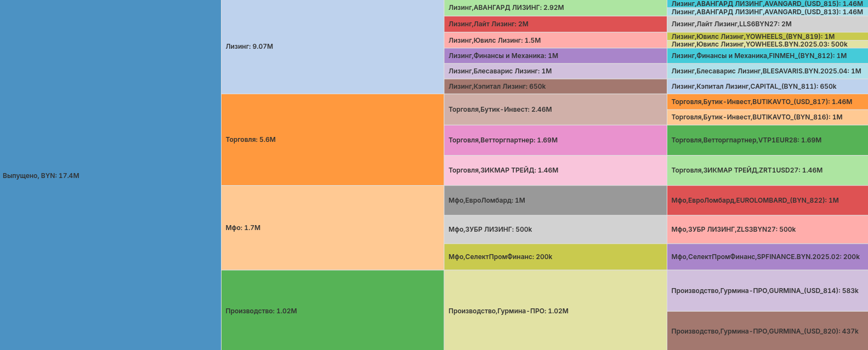Click АВАНГАРД ЛИЗИНГ: 2.92M issuer block
868x350 pixels.
pos(555,8)
